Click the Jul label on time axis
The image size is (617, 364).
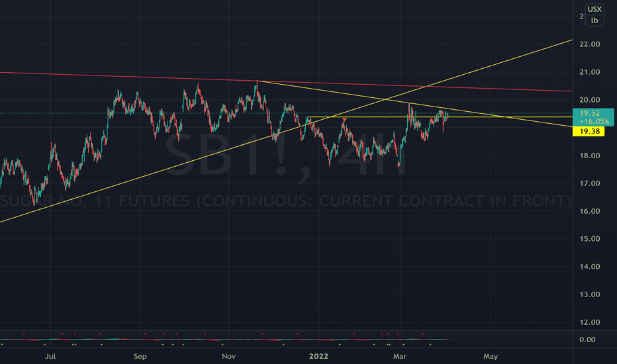click(50, 357)
